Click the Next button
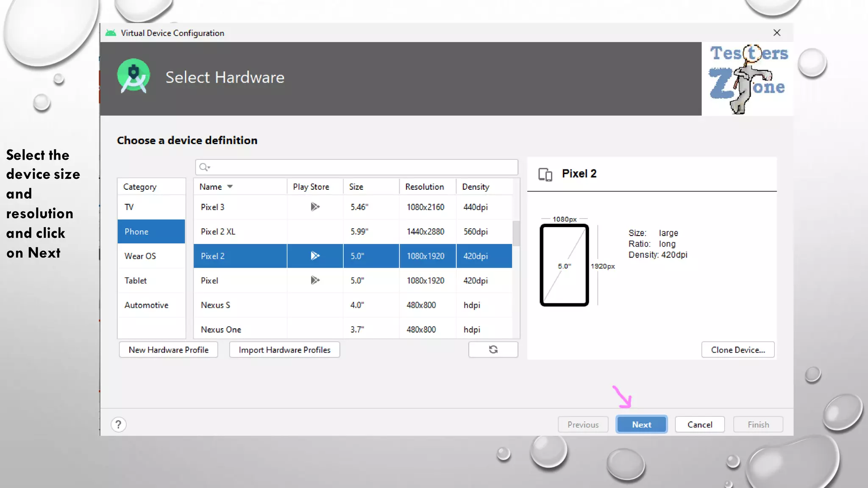This screenshot has height=488, width=868. coord(642,424)
